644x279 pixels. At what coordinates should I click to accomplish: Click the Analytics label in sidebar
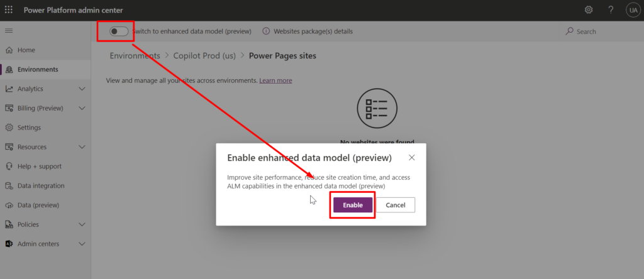click(x=30, y=89)
